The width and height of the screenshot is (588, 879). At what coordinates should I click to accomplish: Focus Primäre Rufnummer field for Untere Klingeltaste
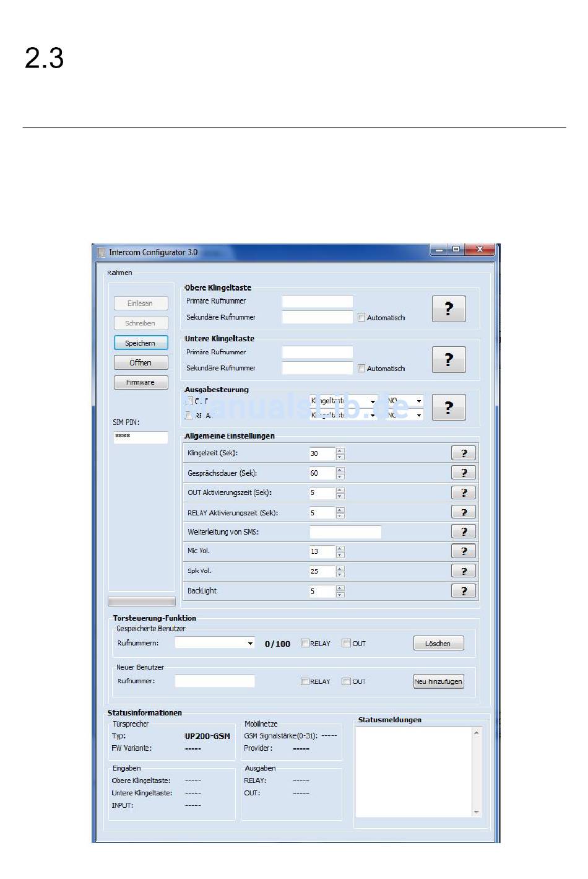[317, 352]
